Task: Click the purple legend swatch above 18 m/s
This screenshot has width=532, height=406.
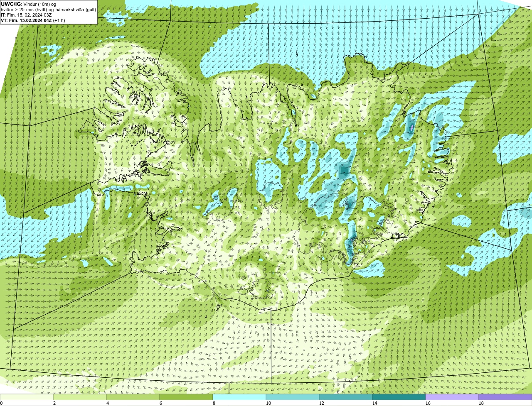Action: [x=506, y=397]
